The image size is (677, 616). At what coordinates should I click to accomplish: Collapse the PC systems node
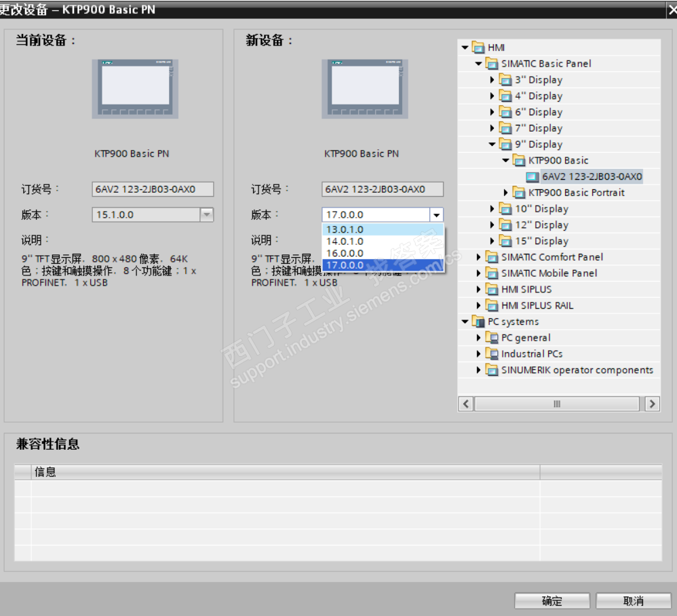465,322
